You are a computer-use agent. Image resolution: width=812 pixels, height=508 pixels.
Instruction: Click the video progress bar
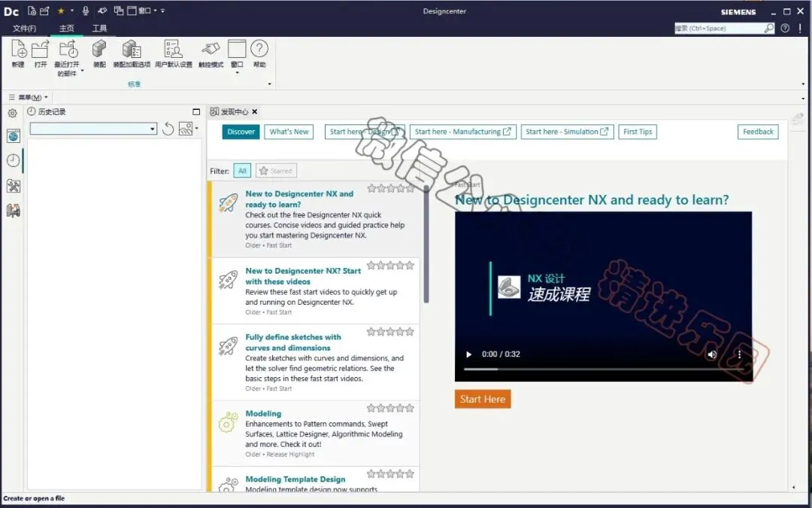pos(603,369)
